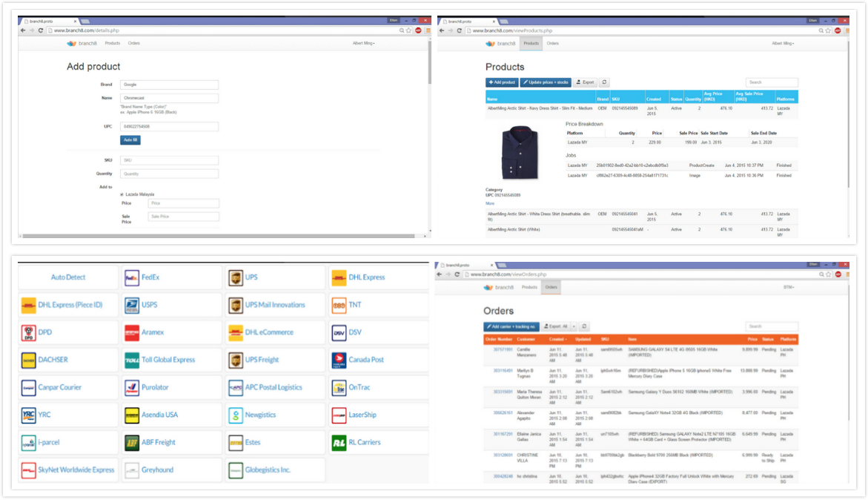Click Search box in the Orders window
The width and height of the screenshot is (868, 500).
click(772, 326)
